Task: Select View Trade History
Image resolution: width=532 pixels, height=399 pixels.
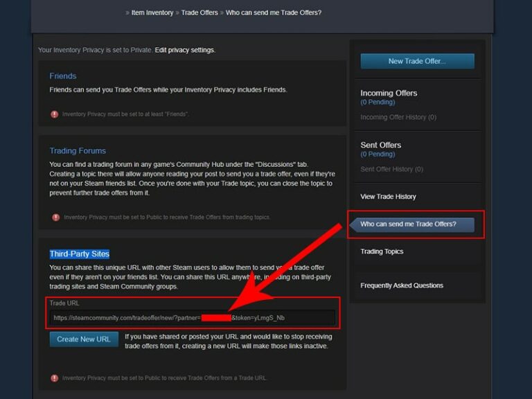Action: click(x=388, y=197)
